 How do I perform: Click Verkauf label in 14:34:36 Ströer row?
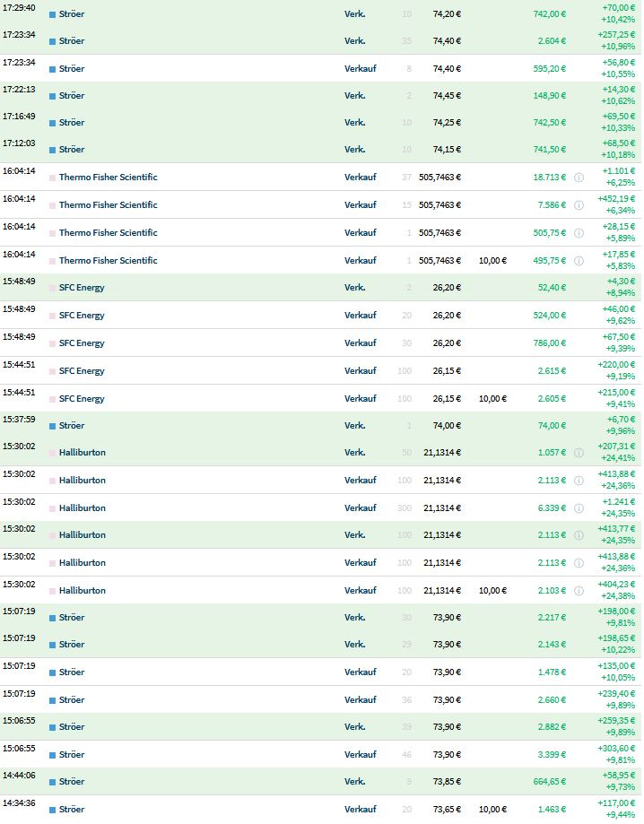tap(361, 810)
